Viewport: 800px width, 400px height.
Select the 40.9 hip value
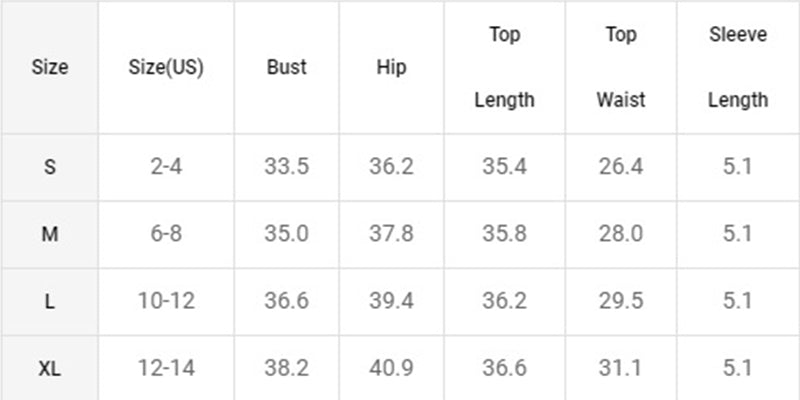click(391, 368)
